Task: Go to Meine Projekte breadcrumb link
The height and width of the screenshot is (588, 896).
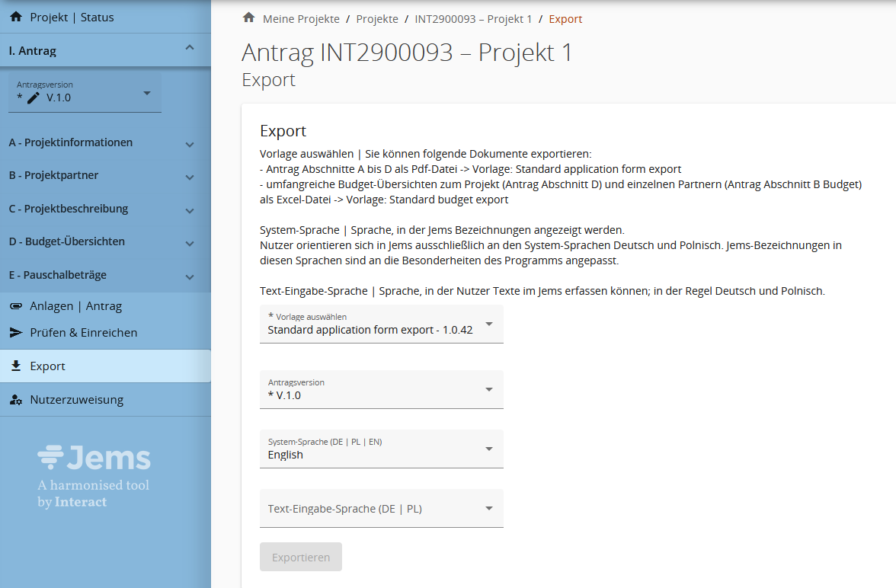Action: (301, 19)
